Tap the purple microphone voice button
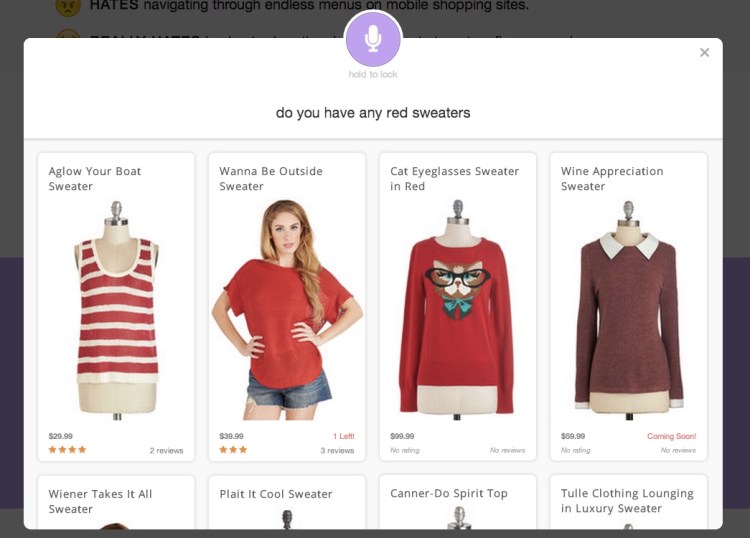This screenshot has height=538, width=750. 373,39
